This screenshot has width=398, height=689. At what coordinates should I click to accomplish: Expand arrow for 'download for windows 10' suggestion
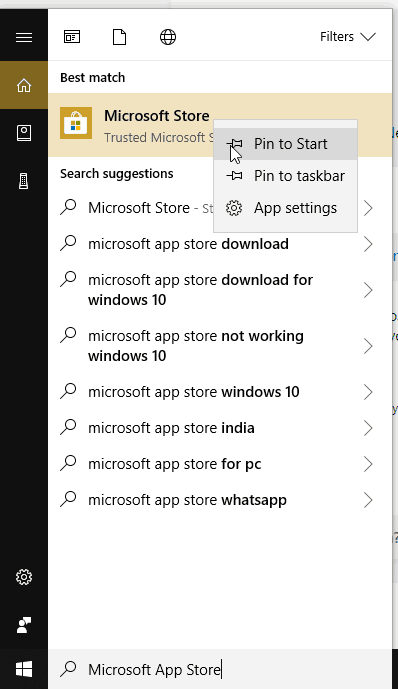click(368, 290)
